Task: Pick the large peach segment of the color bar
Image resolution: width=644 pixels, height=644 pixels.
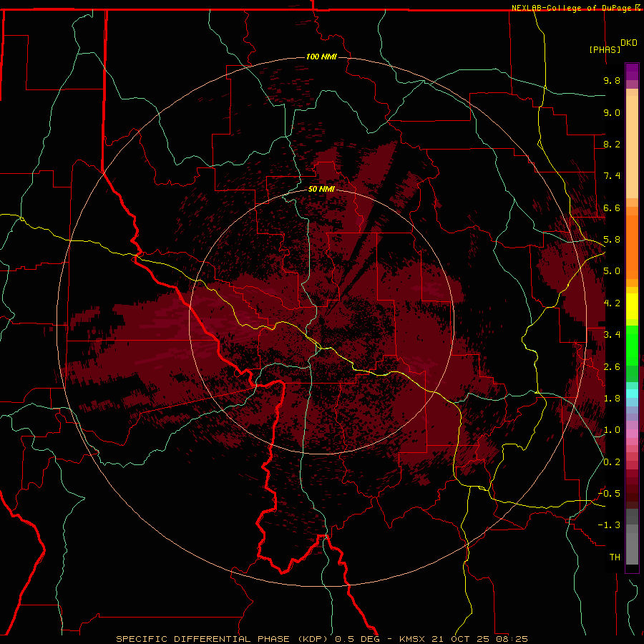Action: [x=632, y=147]
